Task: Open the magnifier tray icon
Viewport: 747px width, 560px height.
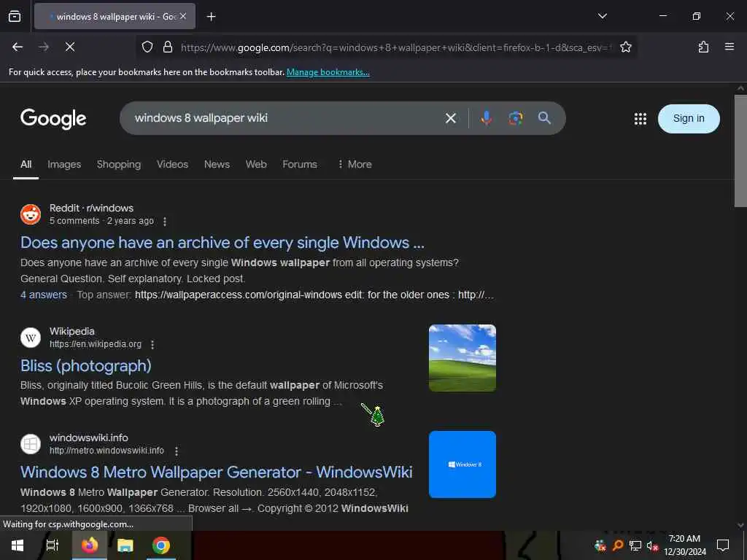Action: (x=617, y=545)
